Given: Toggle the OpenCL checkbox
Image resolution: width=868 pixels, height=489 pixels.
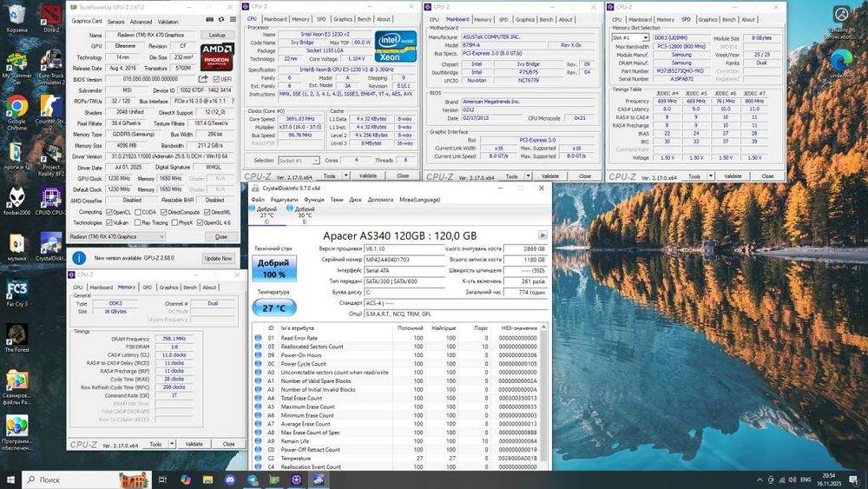Looking at the screenshot, I should (x=109, y=212).
